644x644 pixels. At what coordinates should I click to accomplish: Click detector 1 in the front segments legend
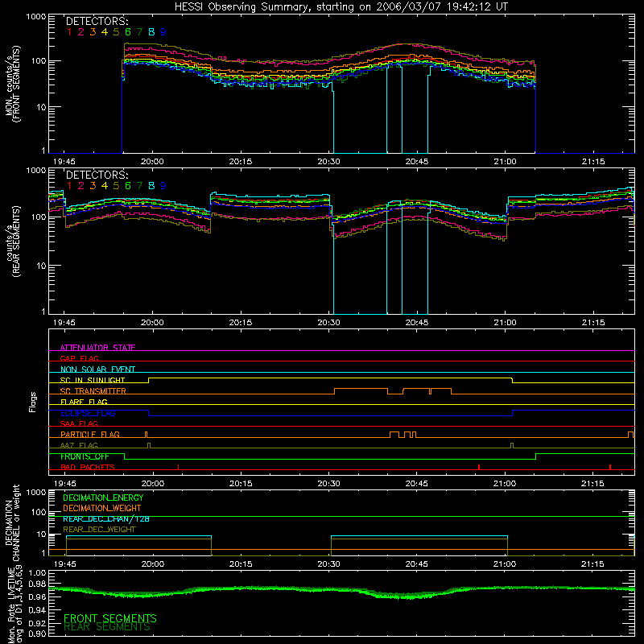[69, 32]
